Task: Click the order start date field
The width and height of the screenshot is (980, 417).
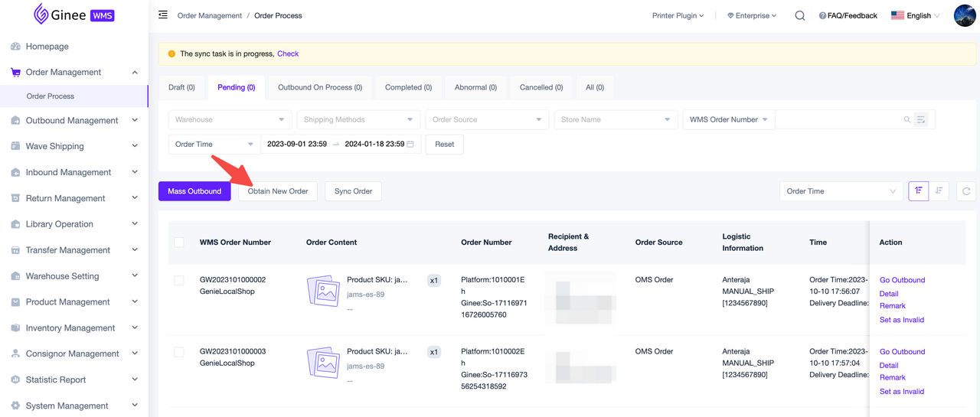Action: (297, 144)
